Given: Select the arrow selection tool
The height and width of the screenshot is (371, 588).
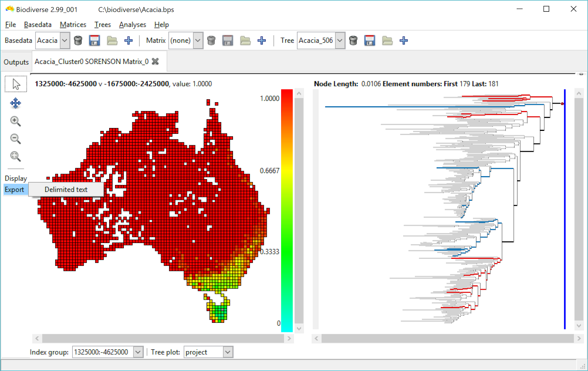Looking at the screenshot, I should [x=16, y=84].
